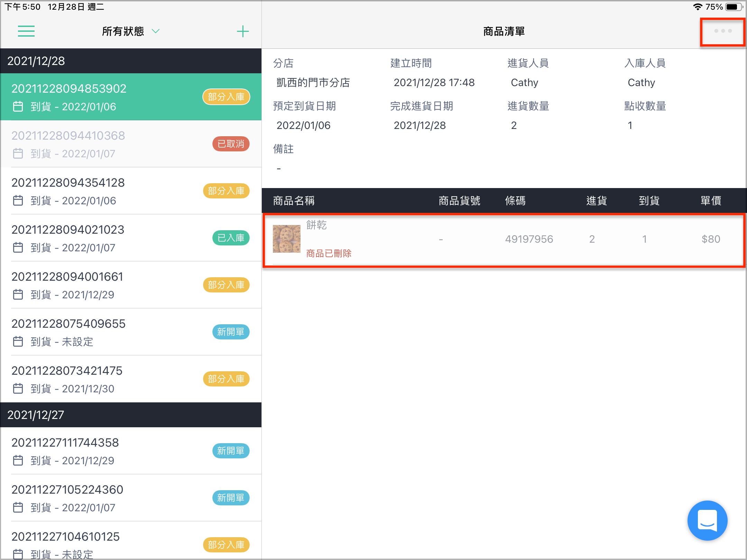Click the 條碼 column header
This screenshot has width=747, height=560.
(515, 200)
